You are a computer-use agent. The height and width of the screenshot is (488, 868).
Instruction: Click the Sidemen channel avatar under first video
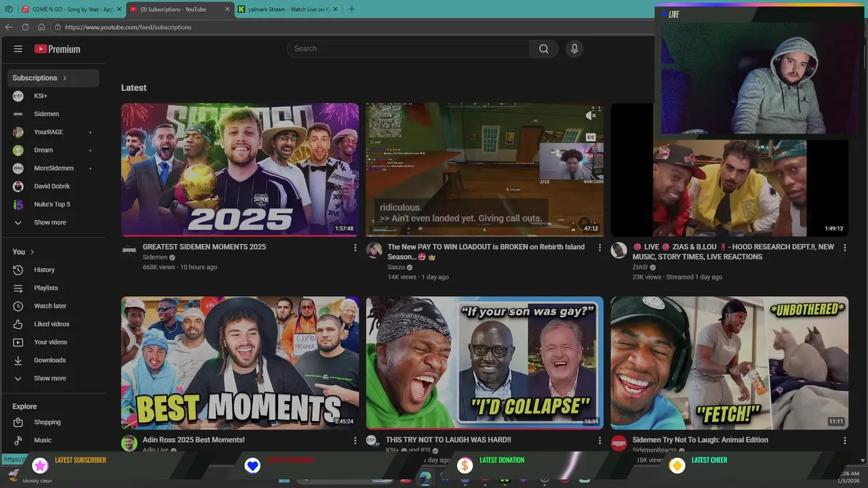point(129,250)
